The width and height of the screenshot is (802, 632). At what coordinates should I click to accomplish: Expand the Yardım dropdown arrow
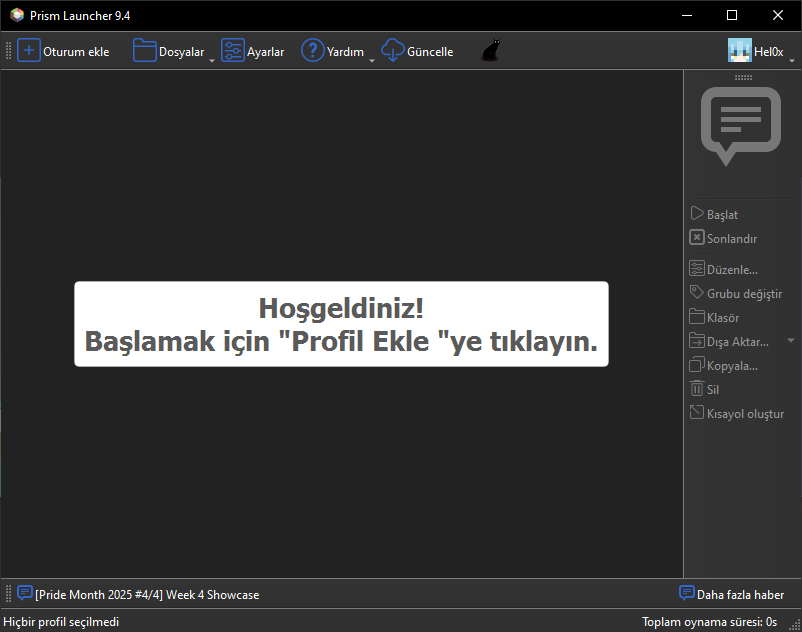pyautogui.click(x=372, y=60)
